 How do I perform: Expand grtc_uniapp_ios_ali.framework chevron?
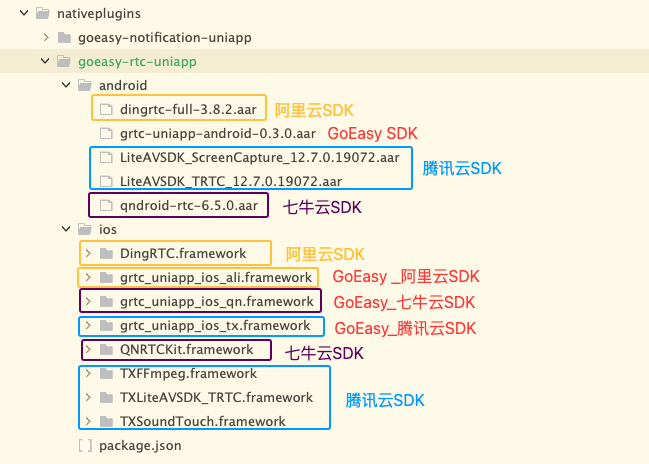[88, 277]
